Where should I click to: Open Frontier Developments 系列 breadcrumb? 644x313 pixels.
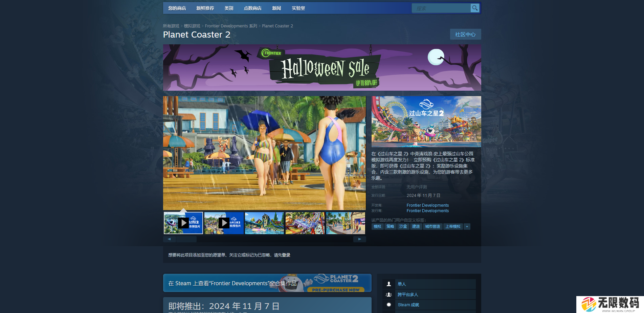coord(231,26)
